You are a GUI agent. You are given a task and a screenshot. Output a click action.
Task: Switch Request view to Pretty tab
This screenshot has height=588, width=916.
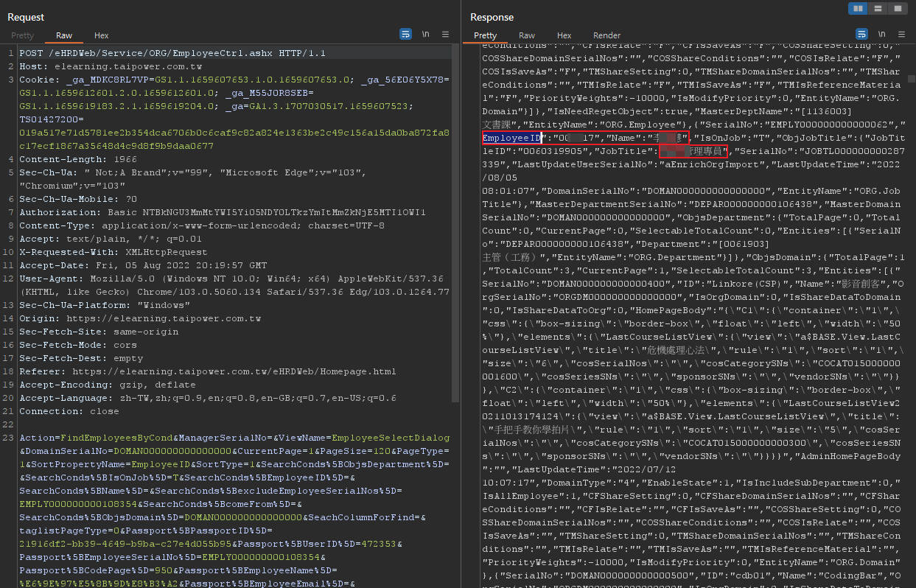point(23,35)
